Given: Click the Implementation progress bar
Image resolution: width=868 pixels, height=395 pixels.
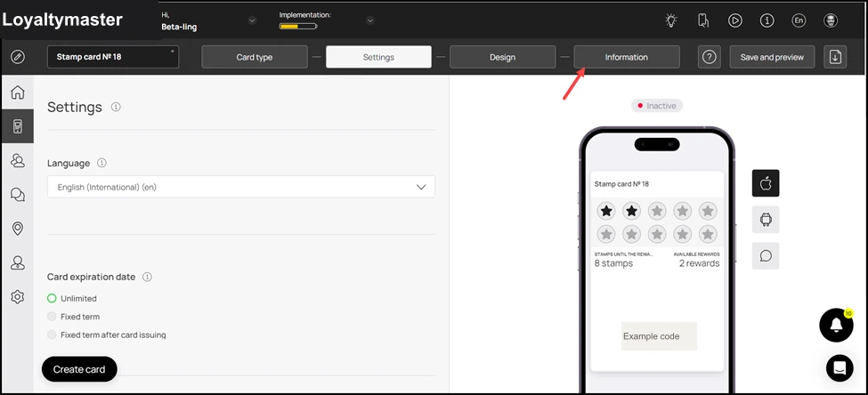Looking at the screenshot, I should pyautogui.click(x=298, y=26).
